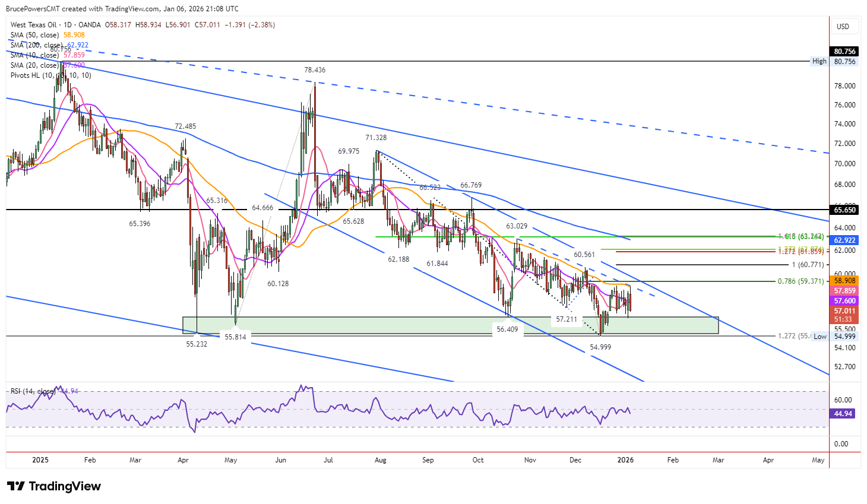Select the 65.650 horizontal line price tag
The height and width of the screenshot is (504, 867).
tap(844, 210)
